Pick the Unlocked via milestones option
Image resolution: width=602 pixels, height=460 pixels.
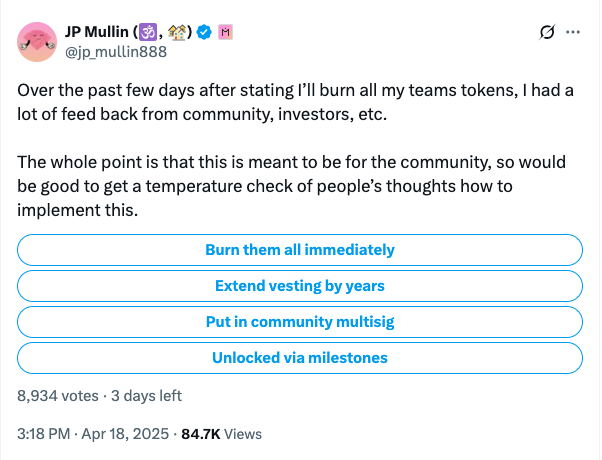click(x=300, y=358)
